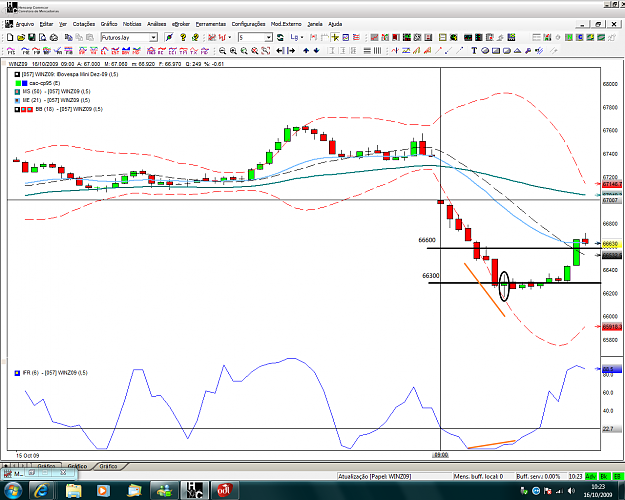Open a file using the folder icon
The width and height of the screenshot is (625, 500).
point(21,37)
